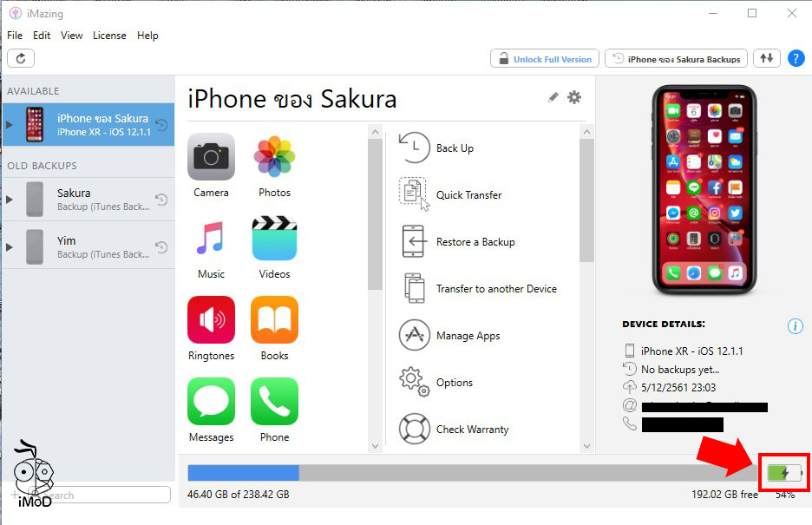Click the battery status icon
The image size is (812, 525).
pyautogui.click(x=783, y=472)
